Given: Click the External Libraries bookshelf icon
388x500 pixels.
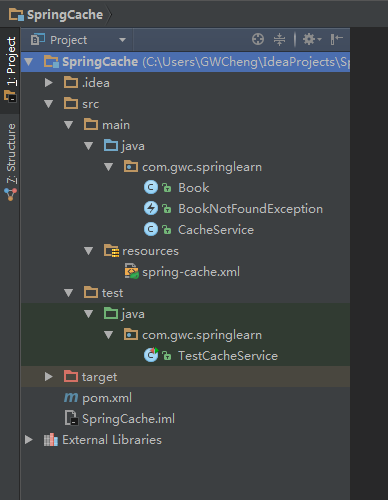Looking at the screenshot, I should [x=51, y=440].
